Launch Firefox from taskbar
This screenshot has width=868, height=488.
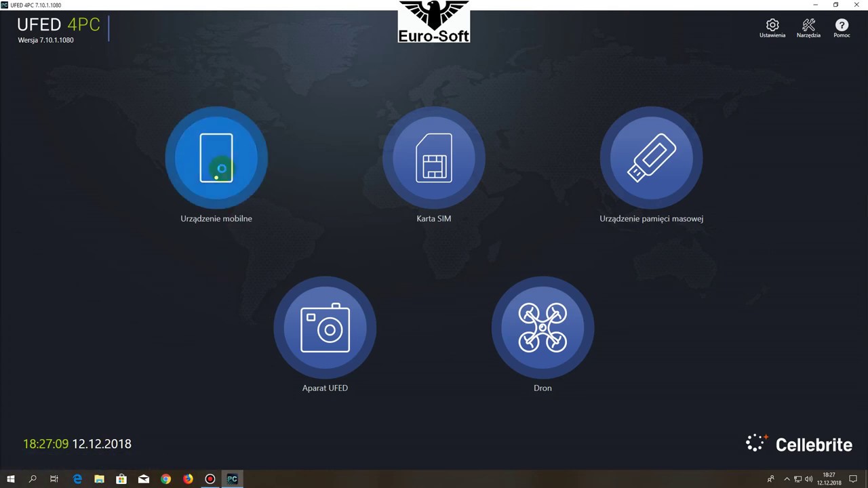188,479
